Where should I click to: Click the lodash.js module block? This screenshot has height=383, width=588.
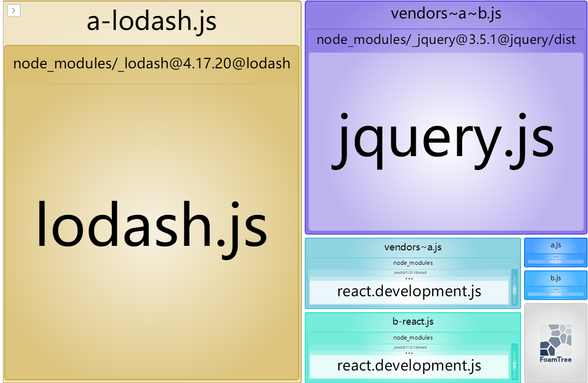(x=152, y=231)
